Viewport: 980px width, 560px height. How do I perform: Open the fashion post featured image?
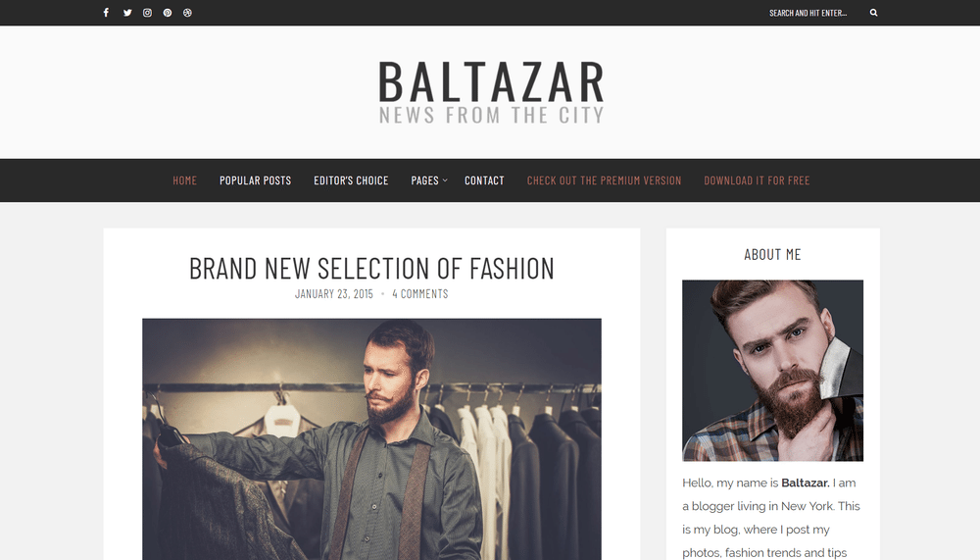[371, 439]
